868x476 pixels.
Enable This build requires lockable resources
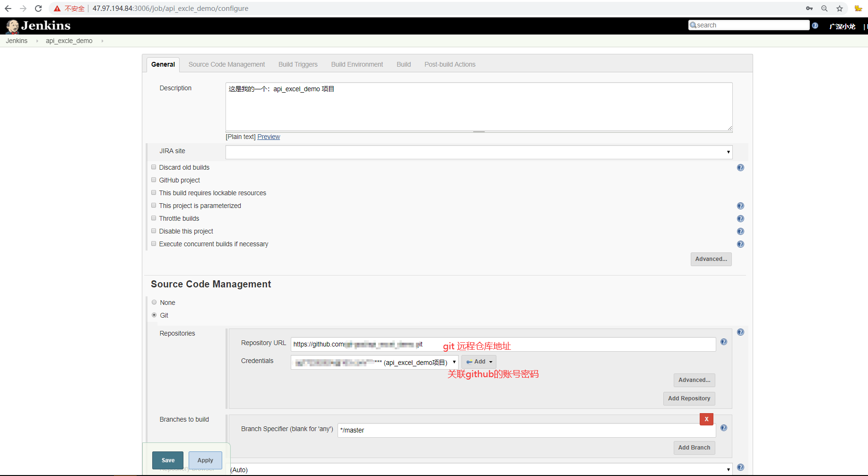tap(154, 193)
